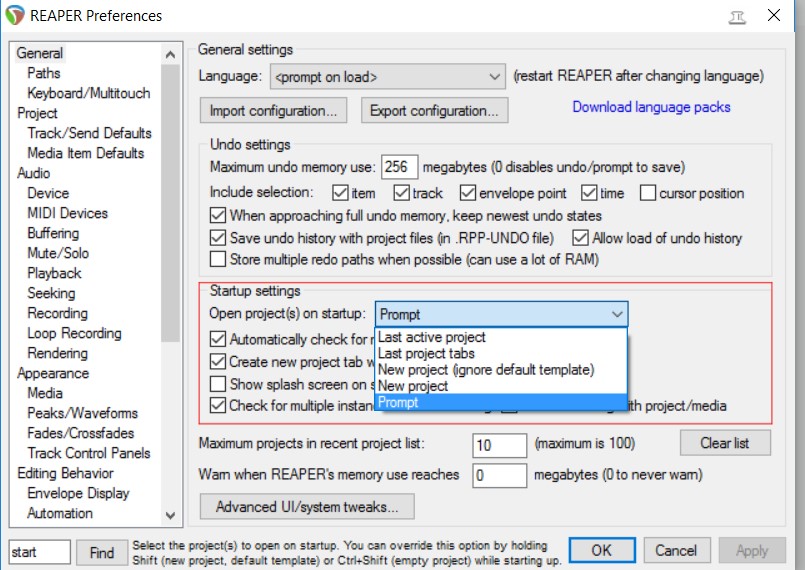
Task: Toggle envelope point undo checkbox
Action: (x=468, y=193)
